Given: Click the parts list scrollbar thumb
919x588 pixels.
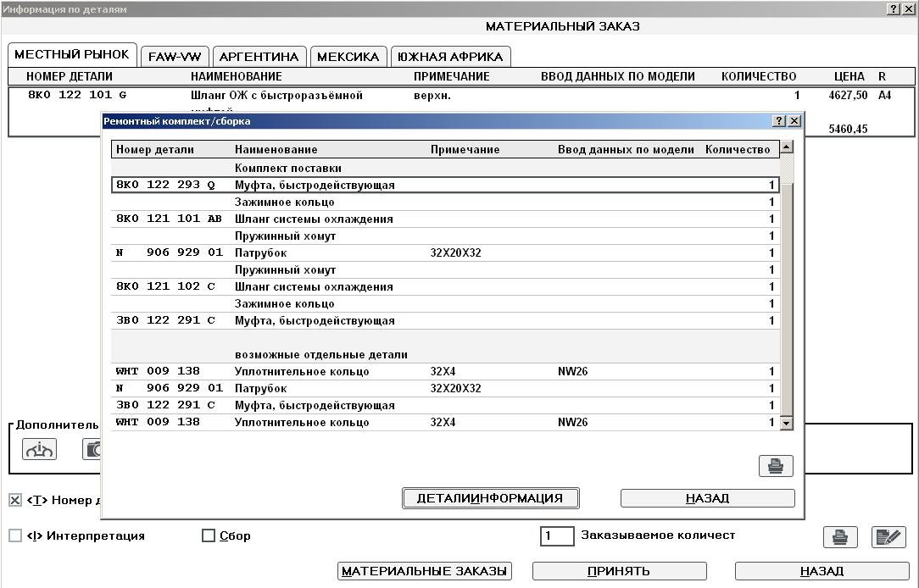Looking at the screenshot, I should 787,299.
